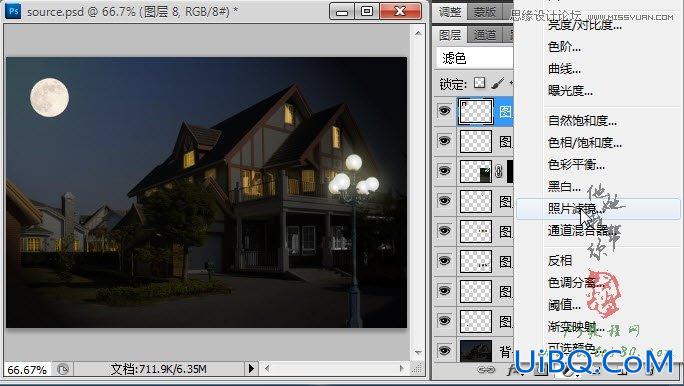Choose 曲线 from the adjustment menu

[564, 69]
